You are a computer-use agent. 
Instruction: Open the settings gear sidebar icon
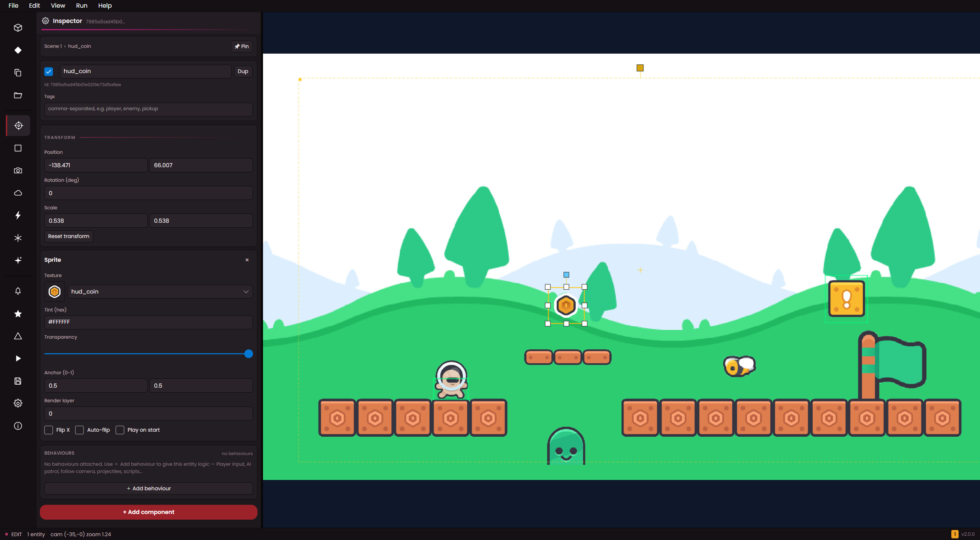[x=18, y=403]
